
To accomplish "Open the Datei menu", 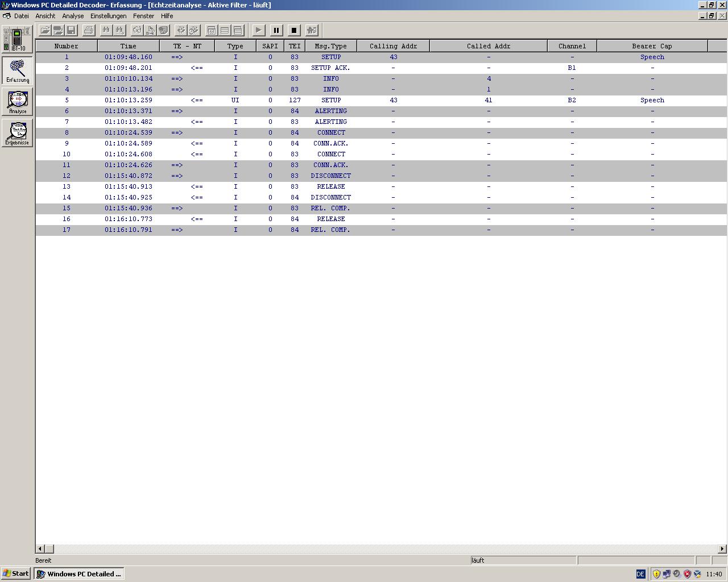I will click(21, 16).
